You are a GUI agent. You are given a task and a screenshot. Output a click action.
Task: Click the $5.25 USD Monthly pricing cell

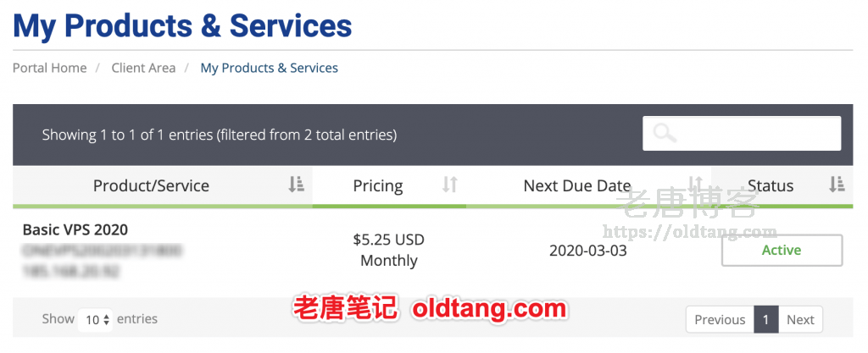[x=388, y=251]
